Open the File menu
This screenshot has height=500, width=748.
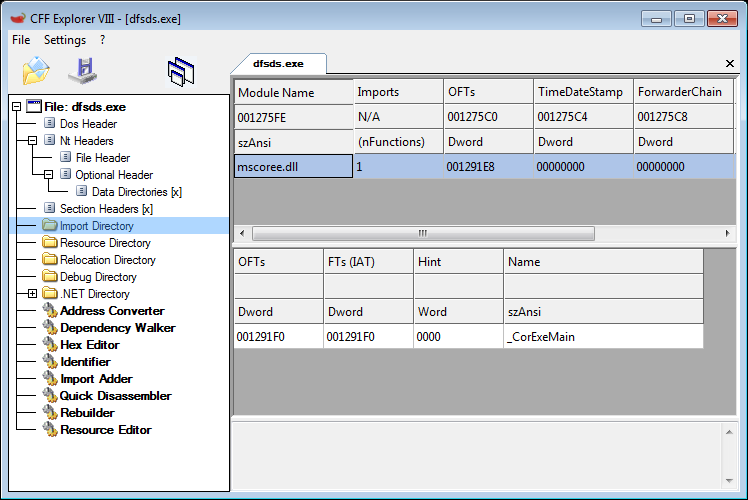point(21,40)
